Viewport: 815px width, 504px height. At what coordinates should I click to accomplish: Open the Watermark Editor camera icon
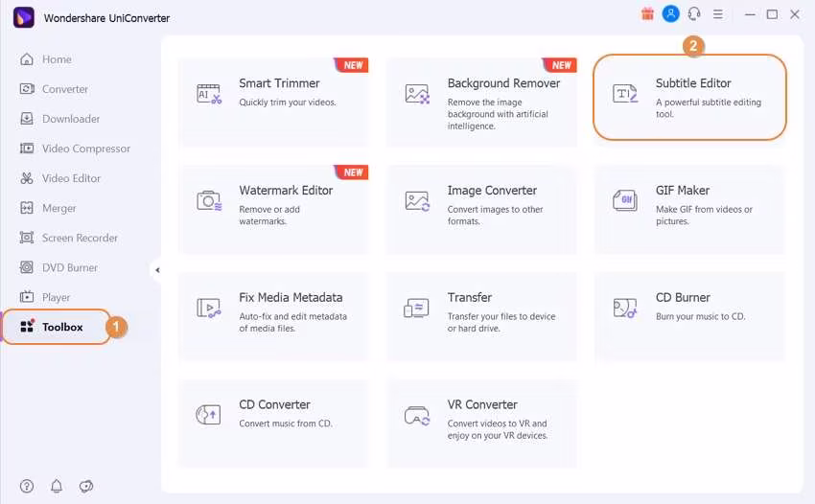point(209,201)
